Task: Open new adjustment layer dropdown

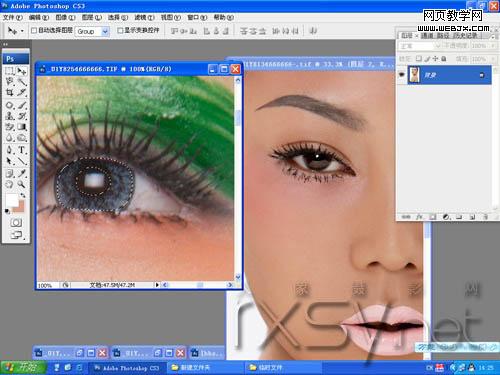Action: (x=446, y=217)
